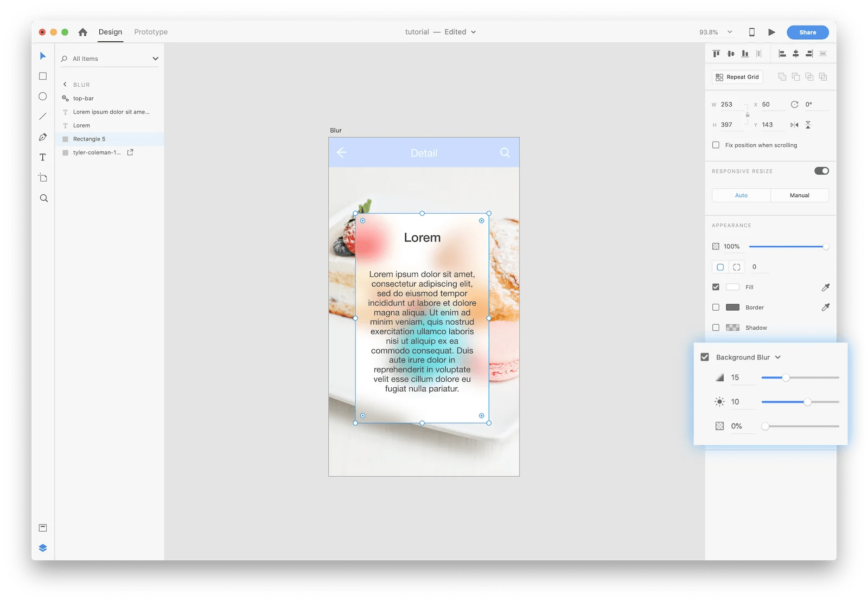Screen dimensions: 868x602
Task: Open the Fill color swatch
Action: point(732,287)
